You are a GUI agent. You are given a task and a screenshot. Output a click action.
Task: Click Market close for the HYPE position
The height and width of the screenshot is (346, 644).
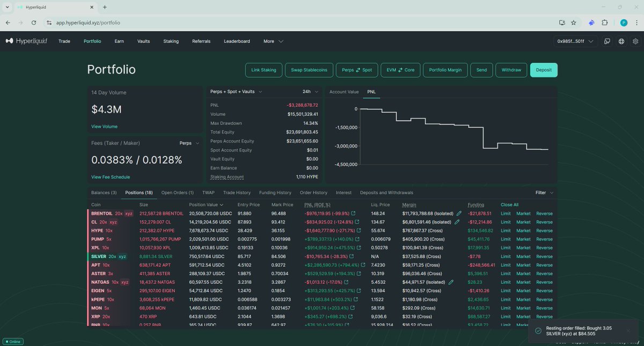(523, 231)
